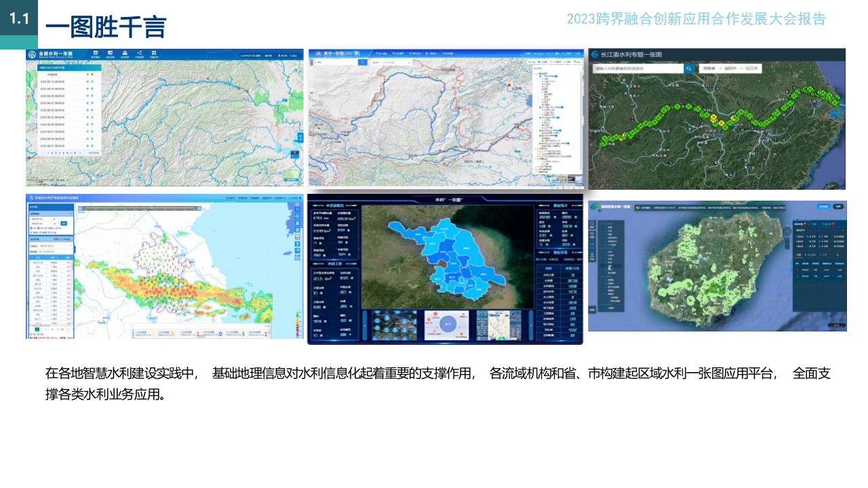Click the 全国水利一张图 logo icon
Image resolution: width=868 pixels, height=488 pixels.
point(33,54)
